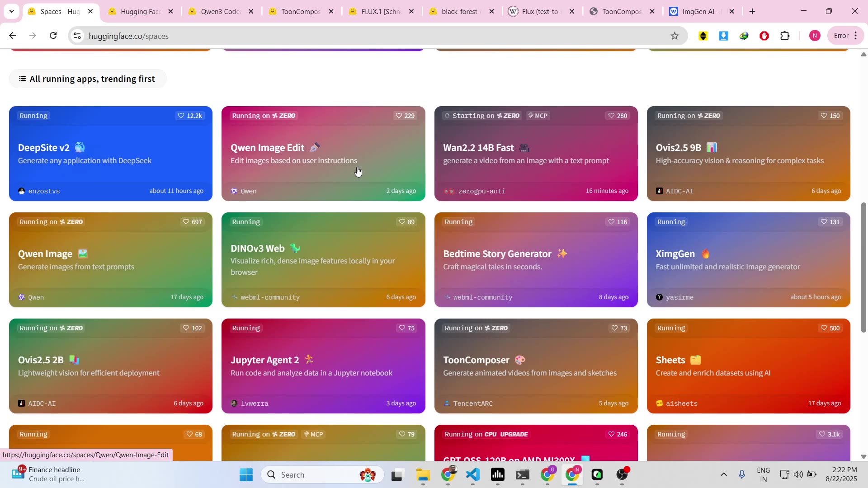
Task: Open the Qwen Image Edit space
Action: [323, 154]
